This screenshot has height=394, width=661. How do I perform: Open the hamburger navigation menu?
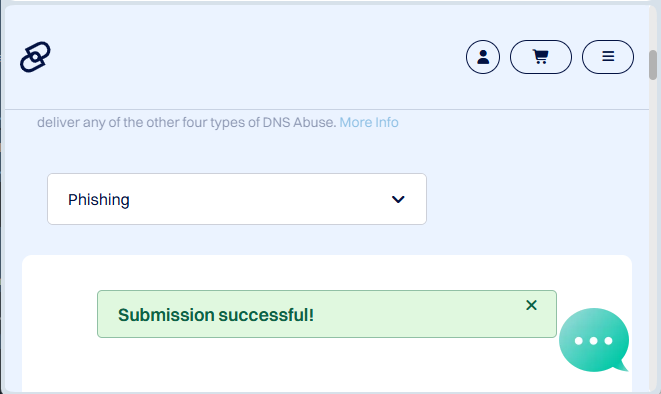[607, 57]
